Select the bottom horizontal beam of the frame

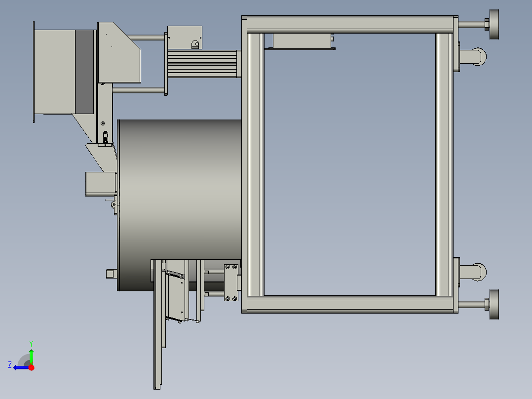[350, 304]
